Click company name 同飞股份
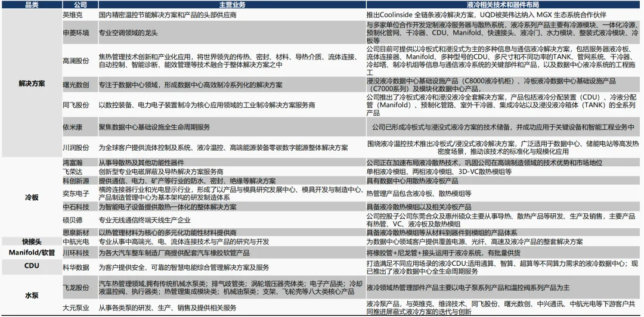The width and height of the screenshot is (644, 317). 76,105
